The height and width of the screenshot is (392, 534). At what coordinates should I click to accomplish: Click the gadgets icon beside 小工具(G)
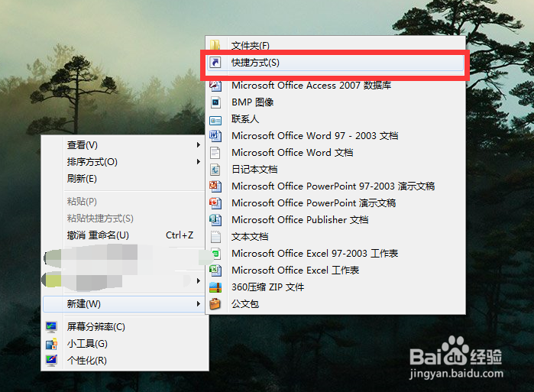click(x=51, y=344)
